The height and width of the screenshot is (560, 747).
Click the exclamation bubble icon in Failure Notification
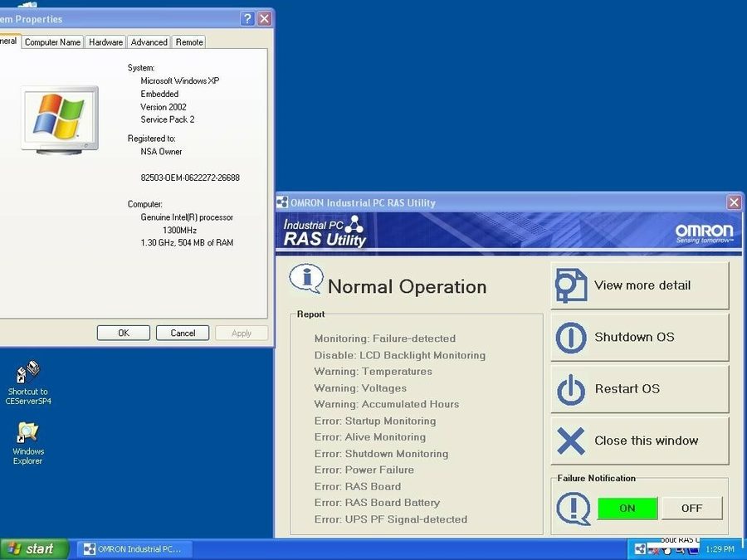pyautogui.click(x=574, y=508)
